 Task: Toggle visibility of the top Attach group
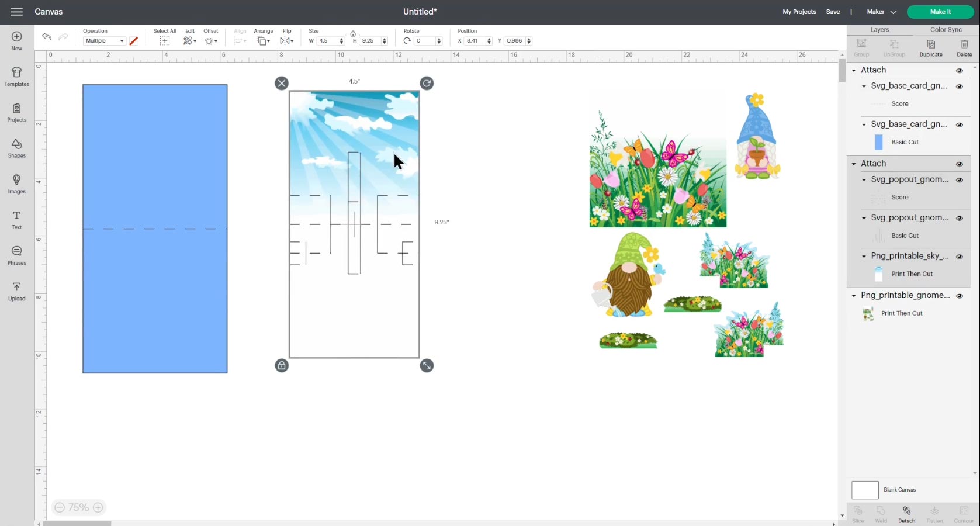click(x=960, y=70)
